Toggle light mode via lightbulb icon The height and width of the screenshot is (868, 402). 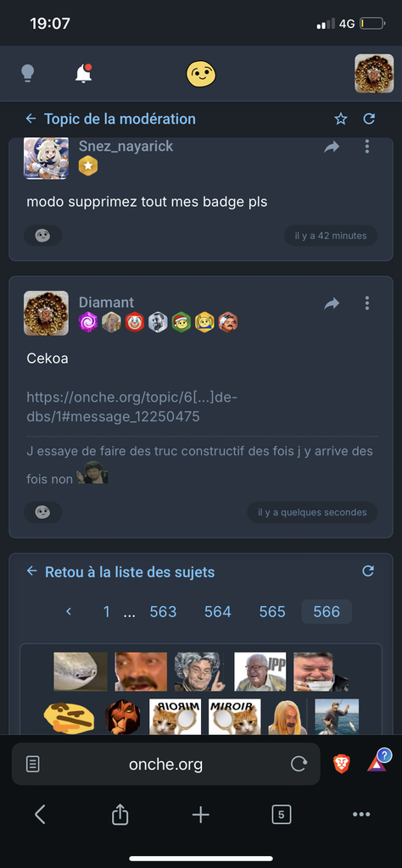28,74
